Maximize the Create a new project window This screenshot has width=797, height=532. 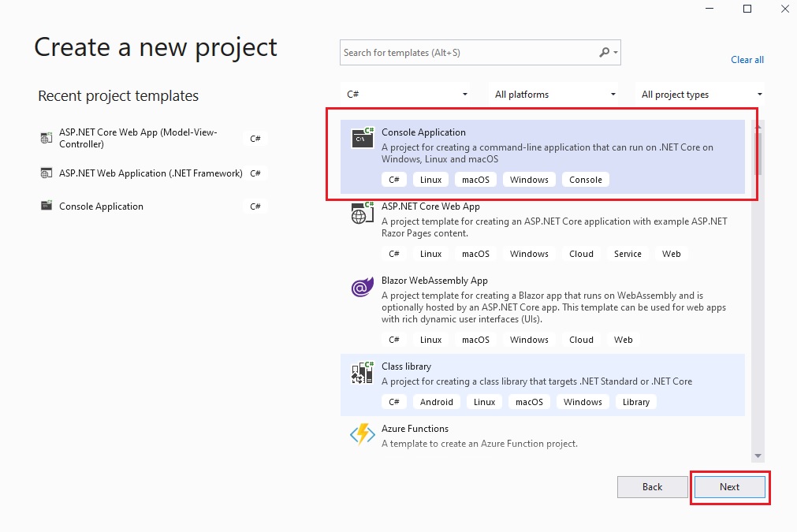pyautogui.click(x=747, y=9)
